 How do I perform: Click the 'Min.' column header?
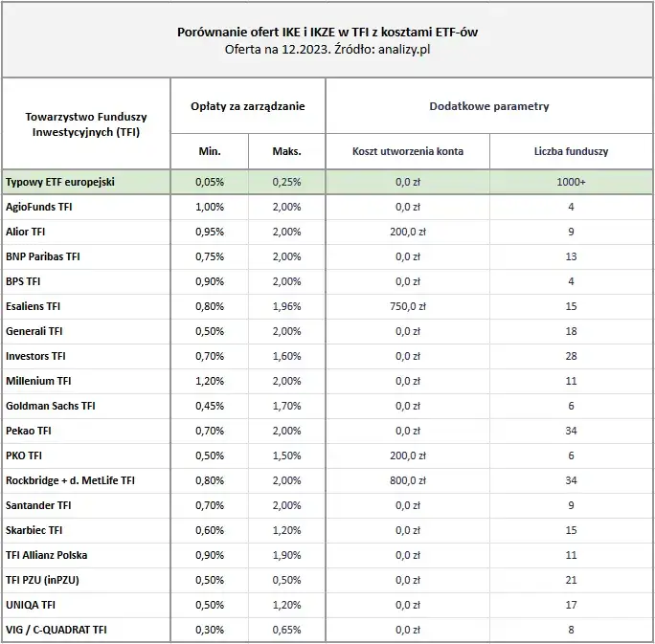click(210, 151)
